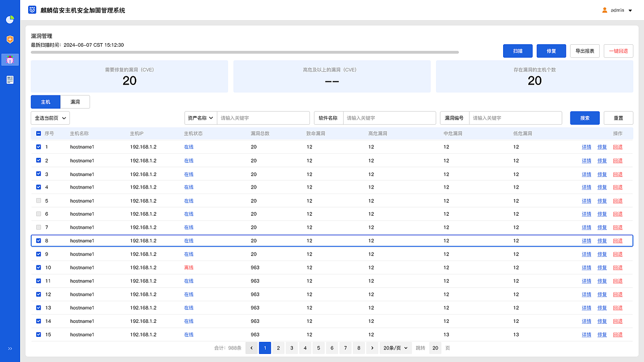Select current page 1 button
The image size is (644, 362).
[265, 348]
